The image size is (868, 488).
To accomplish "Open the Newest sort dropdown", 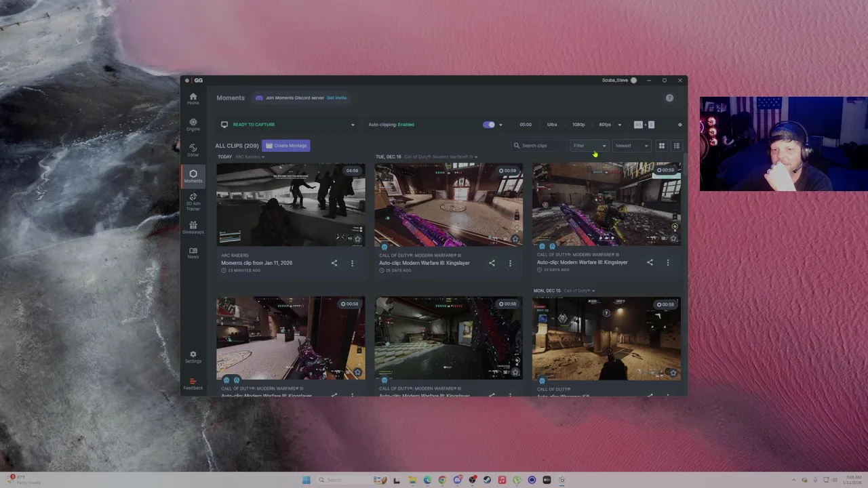I will pyautogui.click(x=631, y=146).
